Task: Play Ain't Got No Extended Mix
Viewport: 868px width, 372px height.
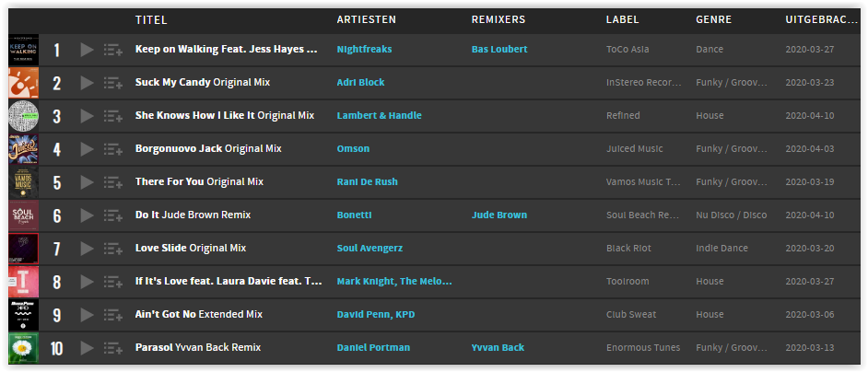Action: pos(87,315)
